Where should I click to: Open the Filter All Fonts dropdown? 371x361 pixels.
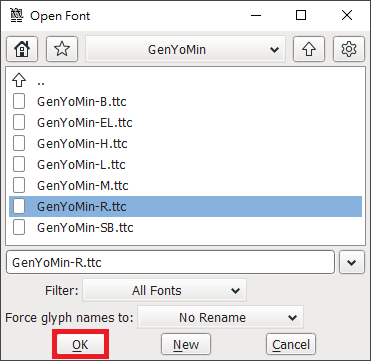164,290
